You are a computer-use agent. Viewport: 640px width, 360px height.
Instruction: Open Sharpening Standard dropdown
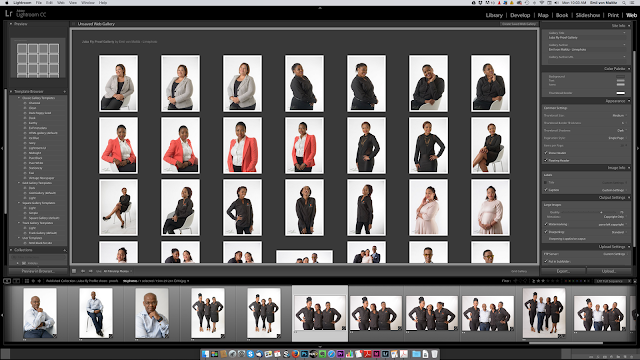[619, 232]
